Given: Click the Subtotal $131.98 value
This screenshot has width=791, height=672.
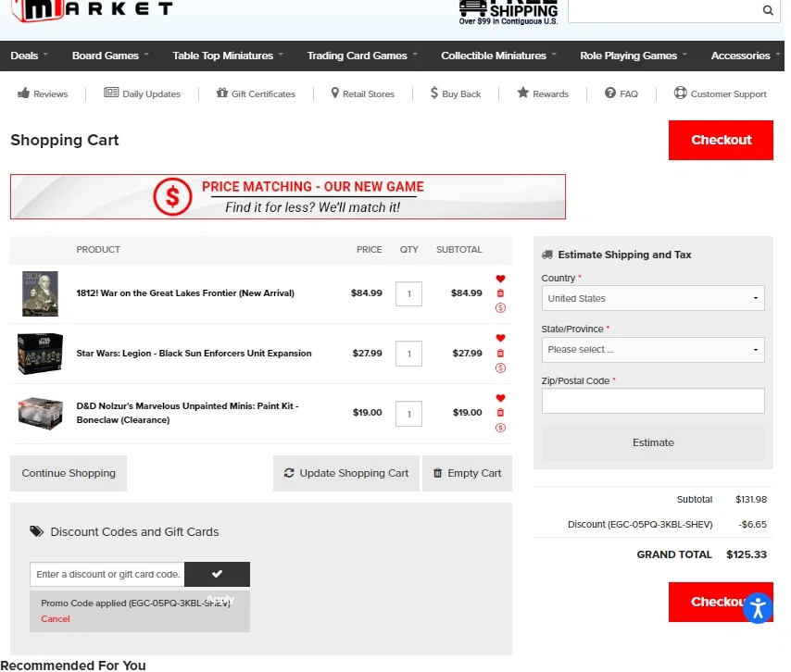Looking at the screenshot, I should tap(751, 499).
